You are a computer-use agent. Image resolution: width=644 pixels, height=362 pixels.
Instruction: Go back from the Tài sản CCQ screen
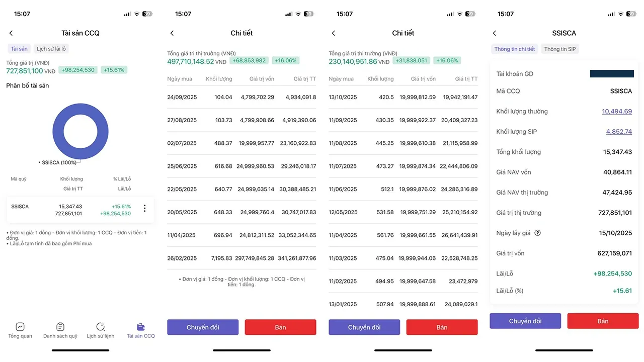click(11, 33)
